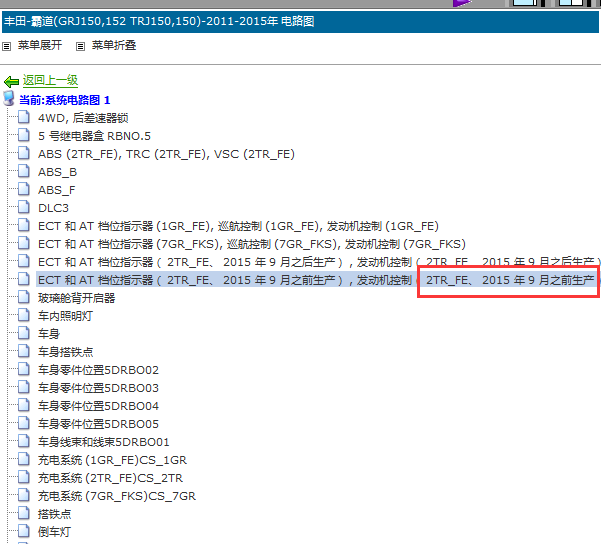The width and height of the screenshot is (601, 544).
Task: Click the page icon beside 搭铁点
Action: click(x=24, y=513)
